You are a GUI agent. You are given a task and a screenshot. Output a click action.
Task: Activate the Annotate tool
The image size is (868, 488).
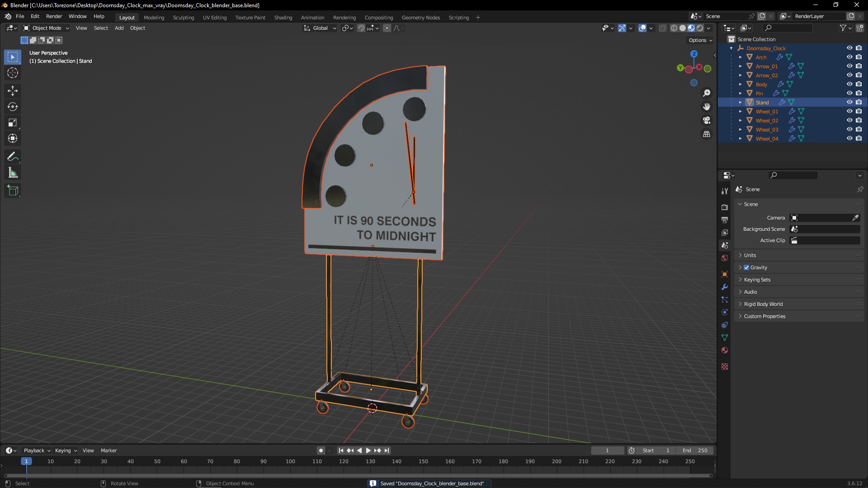(13, 157)
